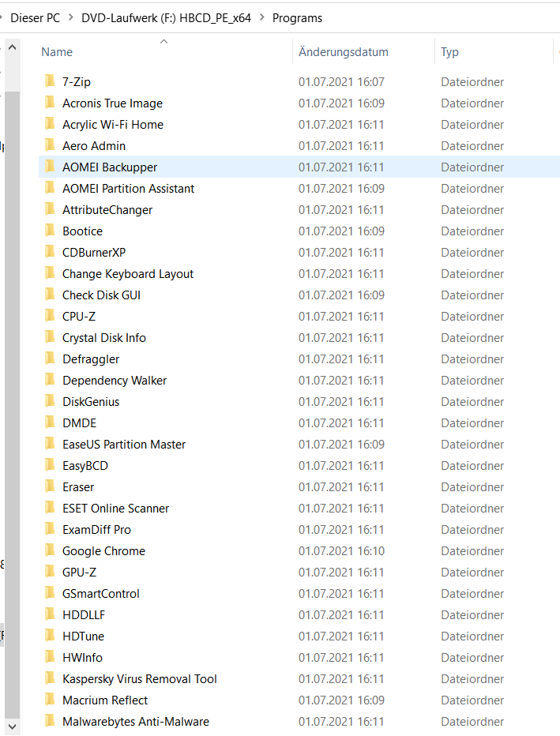The height and width of the screenshot is (736, 560).
Task: Click the Programs breadcrumb segment
Action: point(297,18)
